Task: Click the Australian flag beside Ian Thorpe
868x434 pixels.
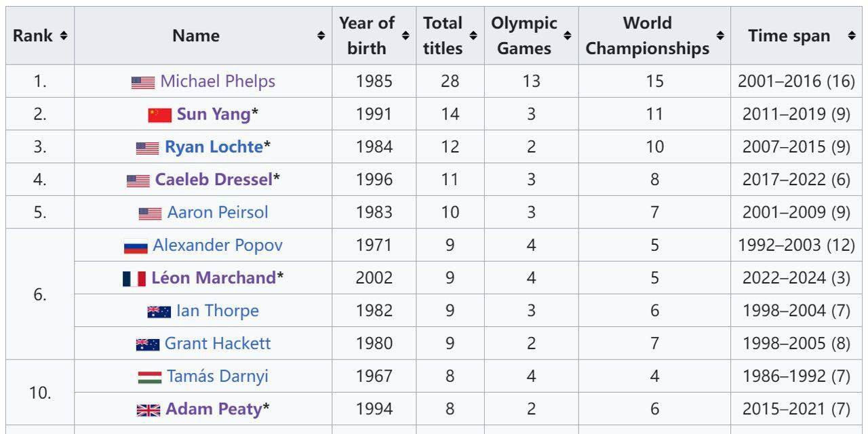Action: click(x=159, y=311)
